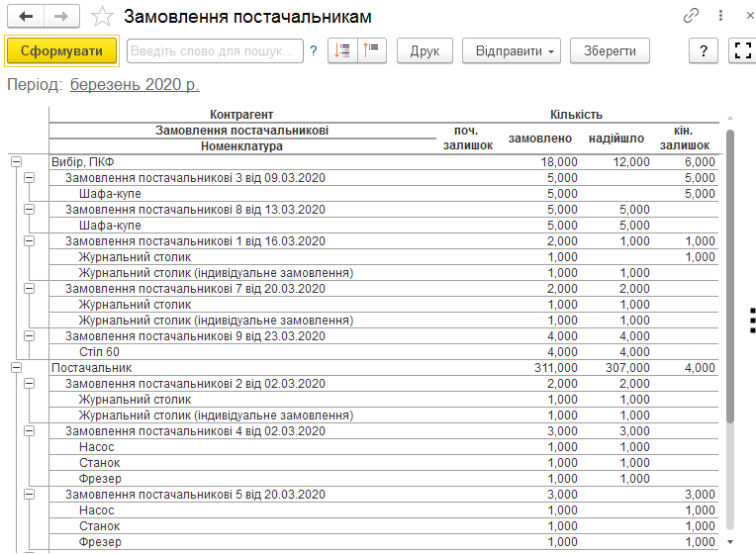
Task: Collapse order 9 від 23.03.2020 node
Action: [x=30, y=336]
